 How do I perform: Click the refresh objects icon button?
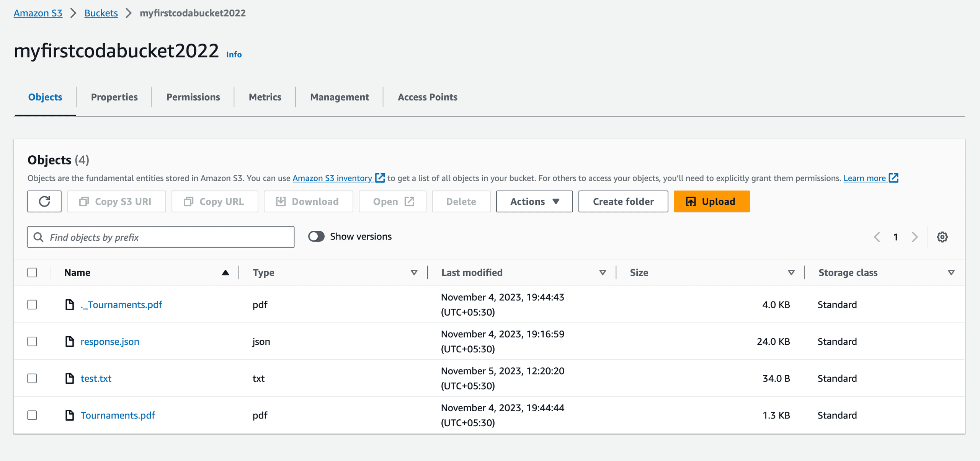(44, 202)
